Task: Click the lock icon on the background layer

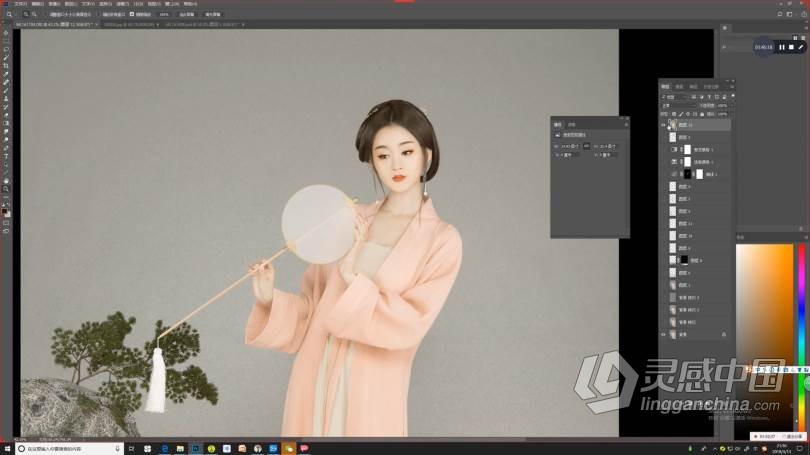Action: 724,334
